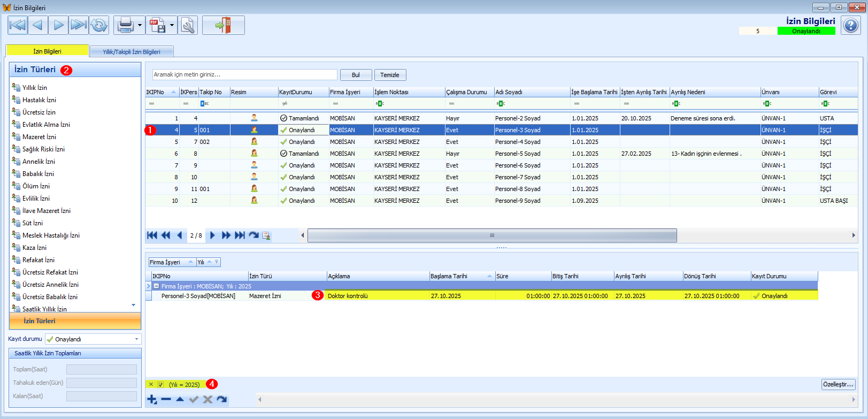868x419 pixels.
Task: Open the help question mark icon
Action: [850, 25]
